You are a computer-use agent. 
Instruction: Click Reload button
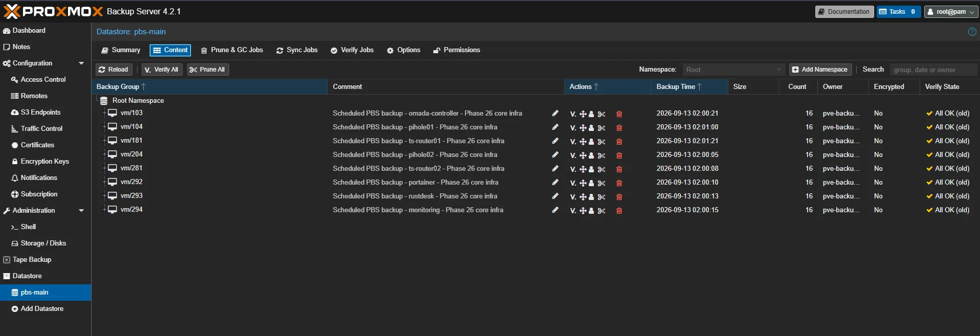pos(114,70)
